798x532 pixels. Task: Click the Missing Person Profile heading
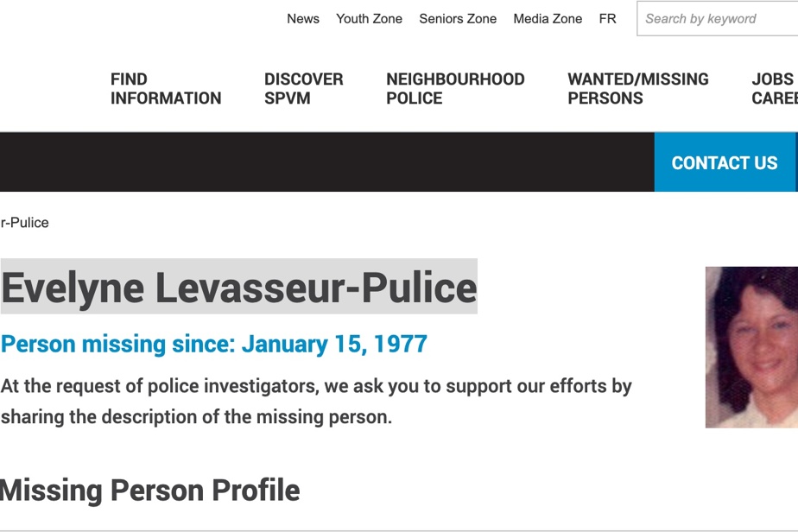(x=149, y=490)
